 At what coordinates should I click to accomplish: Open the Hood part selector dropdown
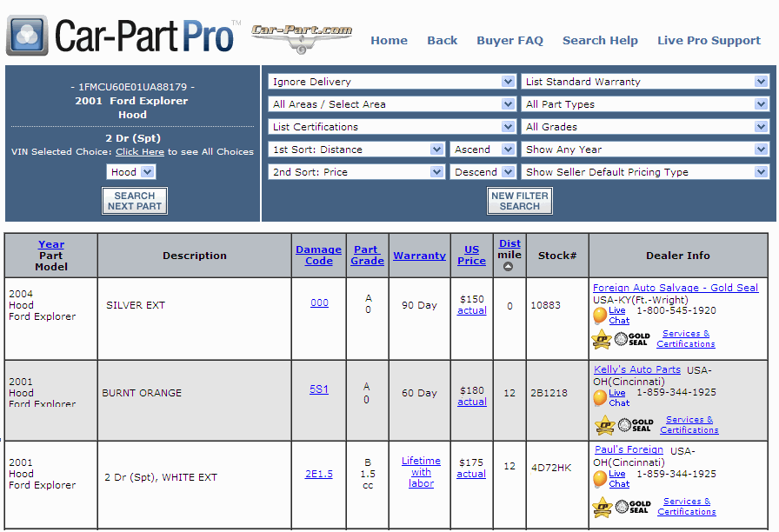132,172
